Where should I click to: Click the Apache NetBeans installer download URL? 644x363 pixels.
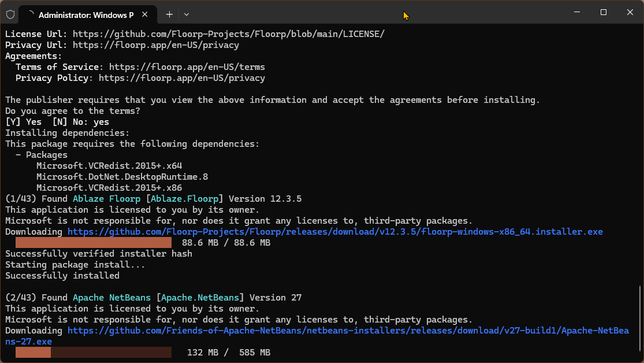[348, 331]
